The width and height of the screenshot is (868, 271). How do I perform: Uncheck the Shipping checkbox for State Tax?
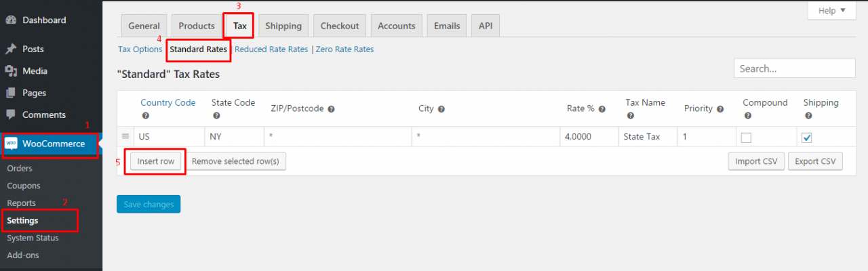[x=807, y=138]
